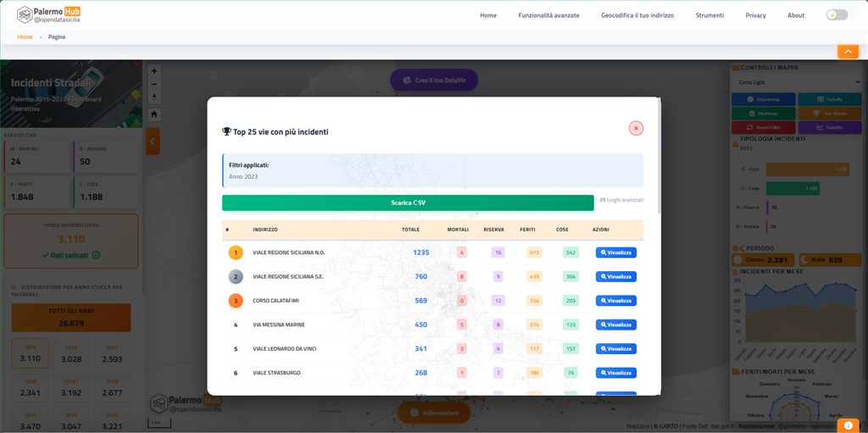Click the orange up-arrow button at bottom right
The height and width of the screenshot is (433, 868).
pos(848,424)
